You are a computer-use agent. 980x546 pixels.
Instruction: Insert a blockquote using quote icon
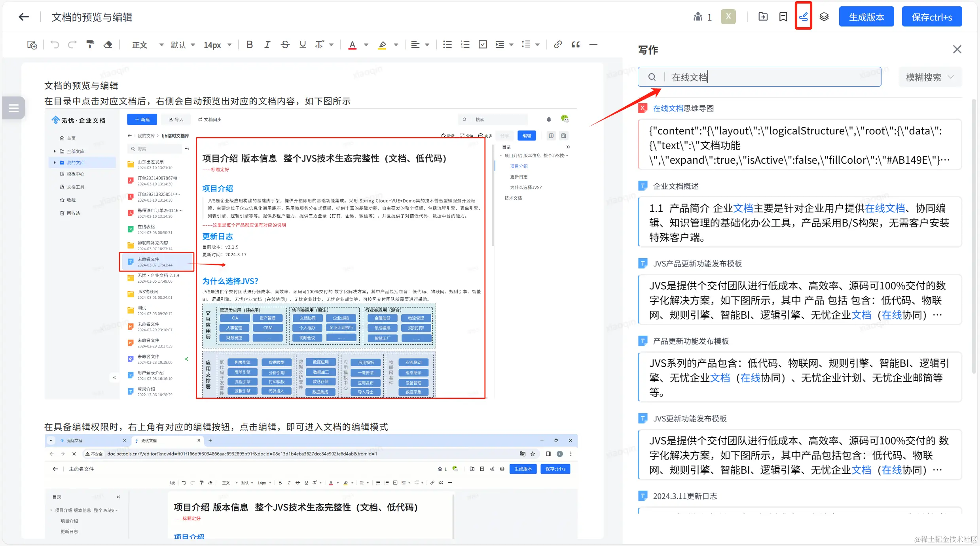tap(575, 44)
